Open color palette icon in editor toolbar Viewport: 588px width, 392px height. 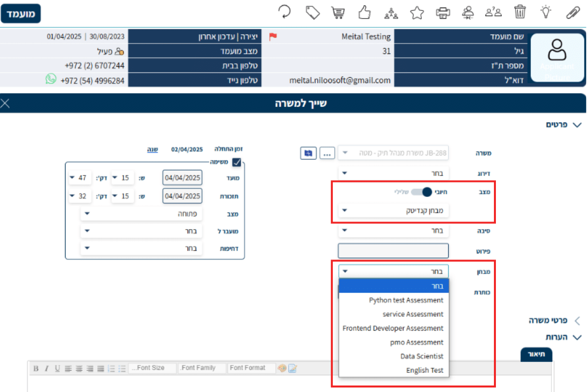pyautogui.click(x=282, y=368)
